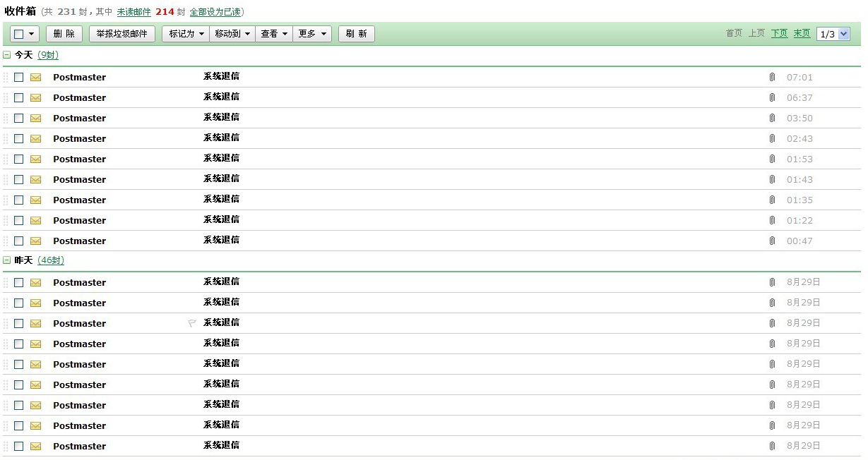Click envelope icon of the 06:37 email
This screenshot has width=868, height=460.
pos(35,98)
